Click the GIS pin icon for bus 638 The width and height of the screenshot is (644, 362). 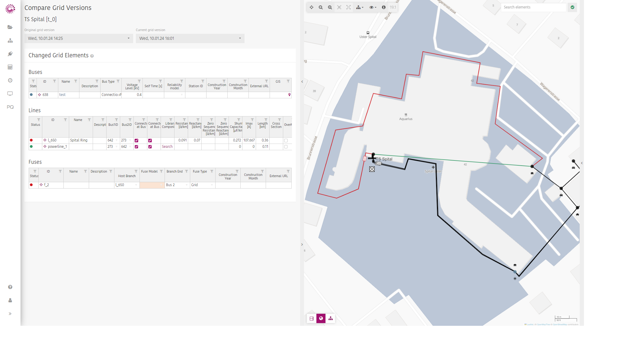click(x=289, y=95)
